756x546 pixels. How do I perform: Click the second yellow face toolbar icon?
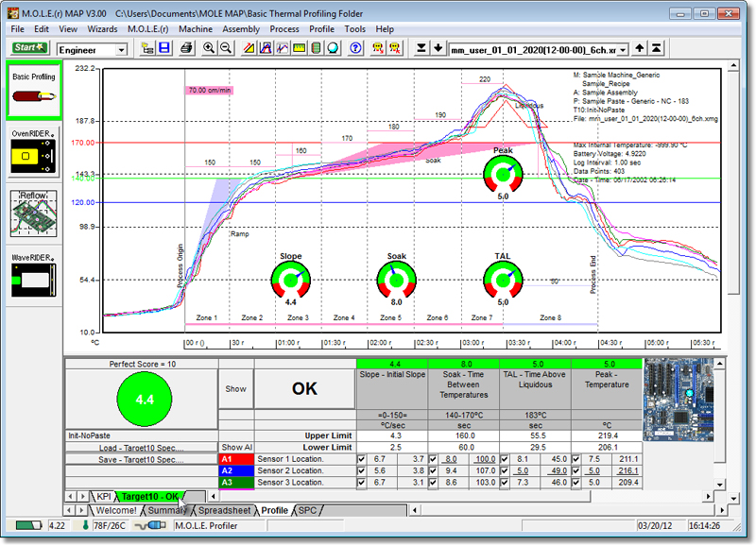[395, 48]
